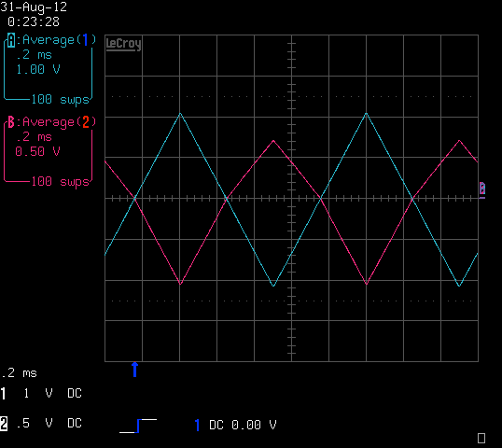502x448 pixels.
Task: Click trace A 1.00 V scale value
Action: 38,69
